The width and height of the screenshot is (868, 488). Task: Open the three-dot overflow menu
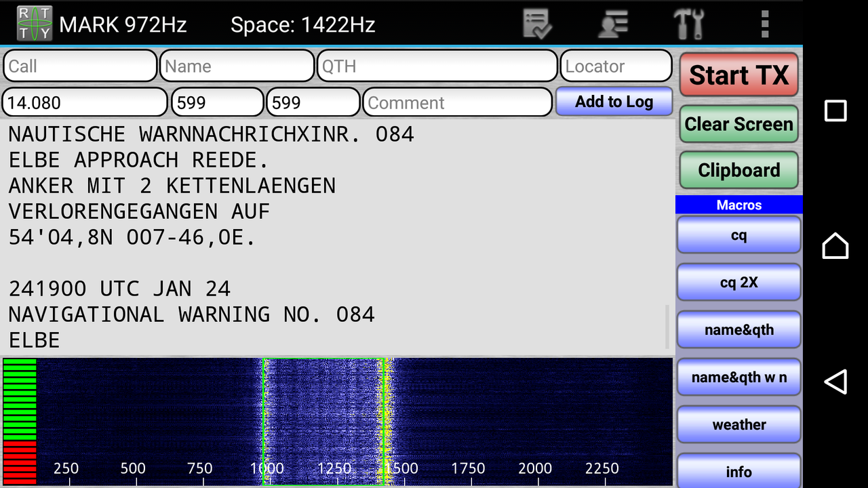[765, 24]
